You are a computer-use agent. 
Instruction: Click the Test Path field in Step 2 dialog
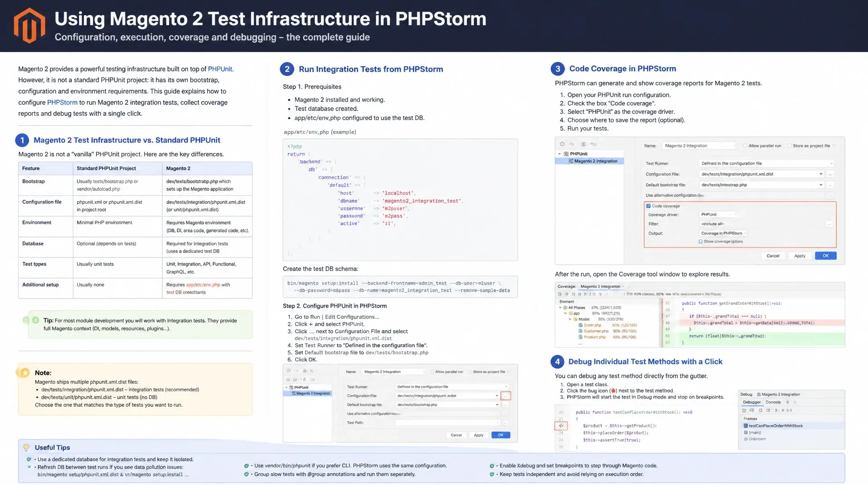(x=447, y=423)
